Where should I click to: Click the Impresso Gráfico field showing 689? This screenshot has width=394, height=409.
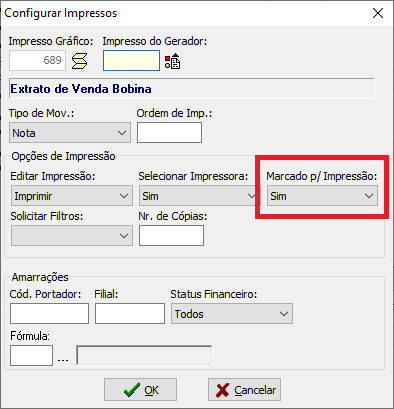(x=37, y=61)
